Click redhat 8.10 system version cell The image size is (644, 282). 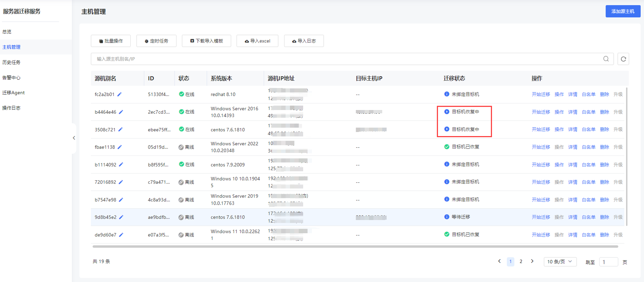click(x=223, y=94)
